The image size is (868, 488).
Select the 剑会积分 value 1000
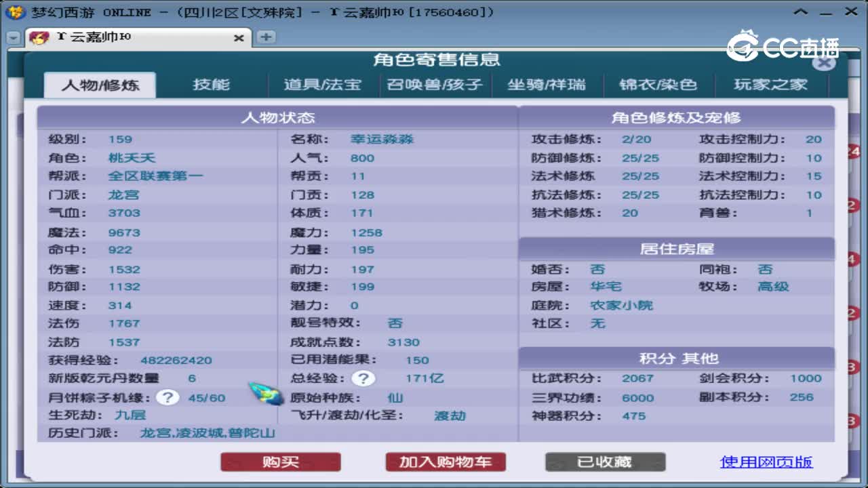click(x=806, y=378)
